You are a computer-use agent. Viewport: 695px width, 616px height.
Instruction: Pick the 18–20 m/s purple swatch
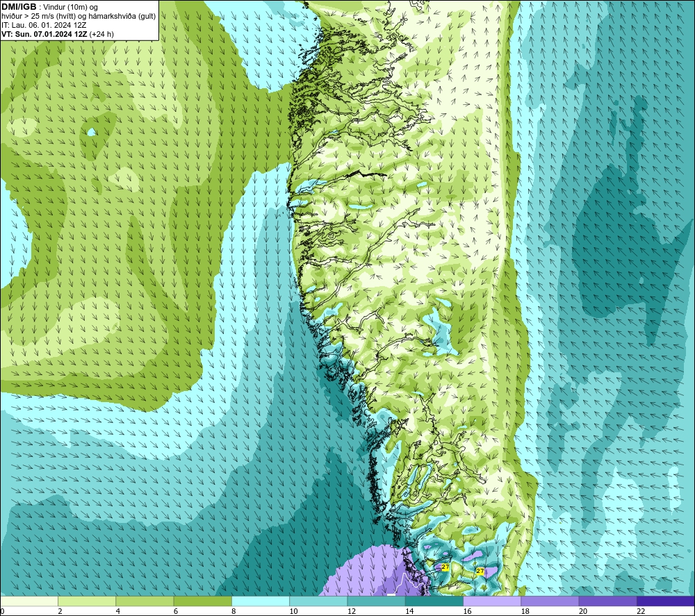coord(550,601)
